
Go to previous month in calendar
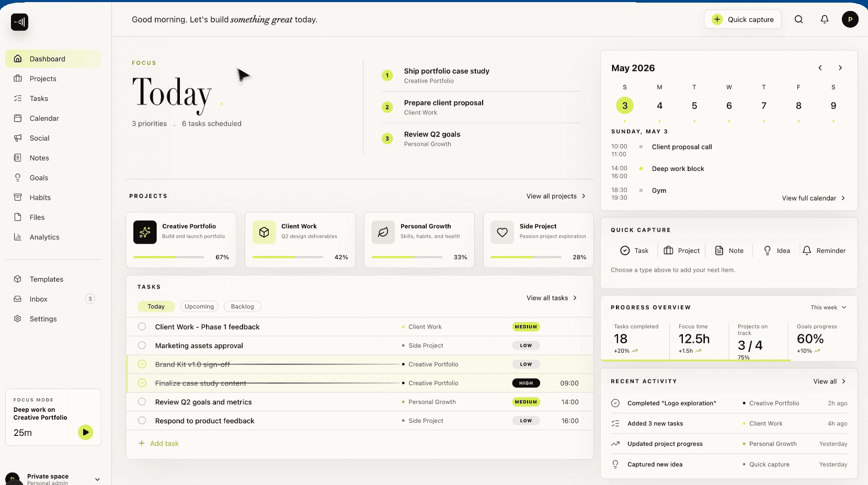(x=820, y=68)
